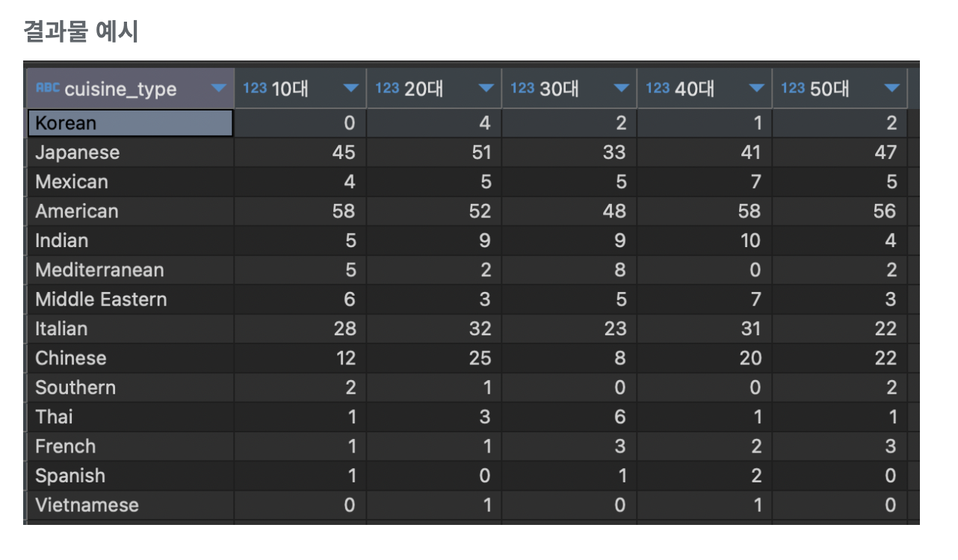Click the 123 type icon of 30대
958x560 pixels.
click(522, 88)
